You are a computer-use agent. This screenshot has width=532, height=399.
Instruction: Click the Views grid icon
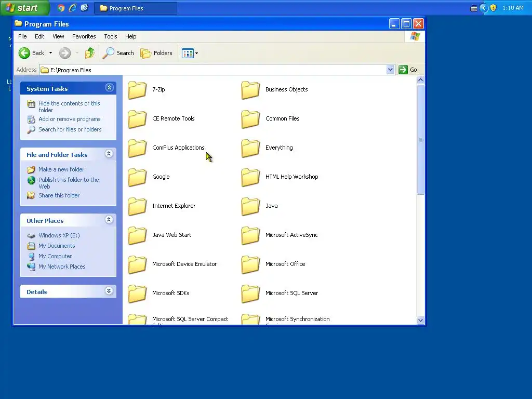(x=187, y=54)
